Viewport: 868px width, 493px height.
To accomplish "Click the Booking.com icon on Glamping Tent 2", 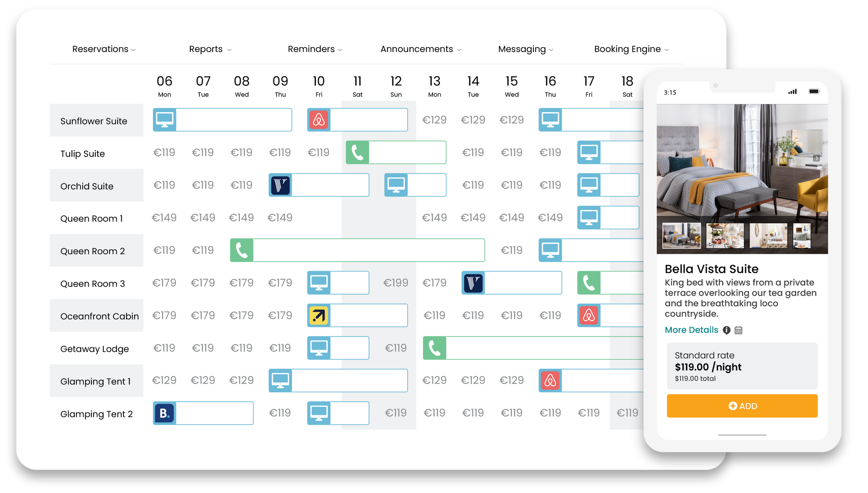I will (165, 413).
